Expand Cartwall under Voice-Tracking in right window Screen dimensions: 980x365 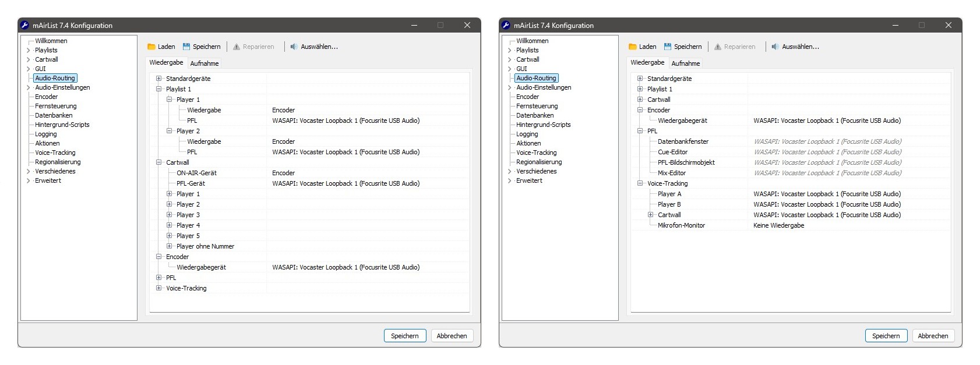tap(651, 215)
